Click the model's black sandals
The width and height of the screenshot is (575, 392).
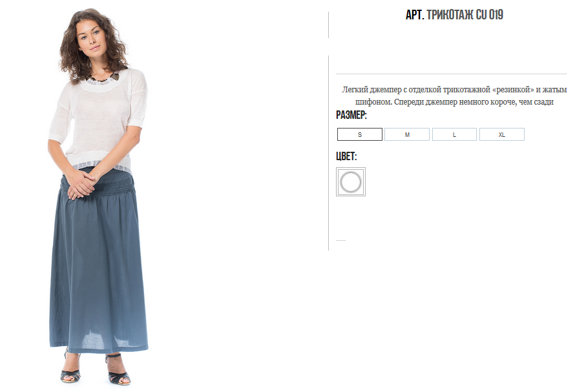pos(96,370)
